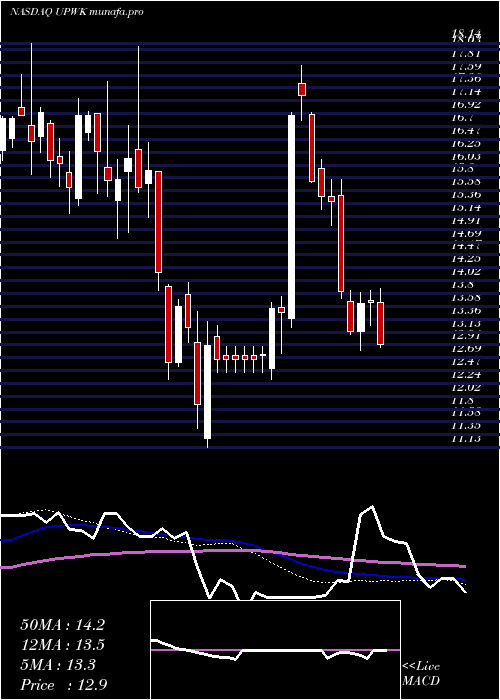
Task: Select the topmost red candle near 17.14
Action: coord(302,89)
